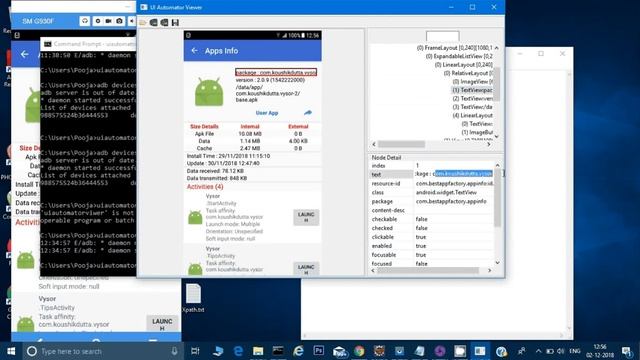
Task: Open File Explorer from the taskbar
Action: [258, 351]
